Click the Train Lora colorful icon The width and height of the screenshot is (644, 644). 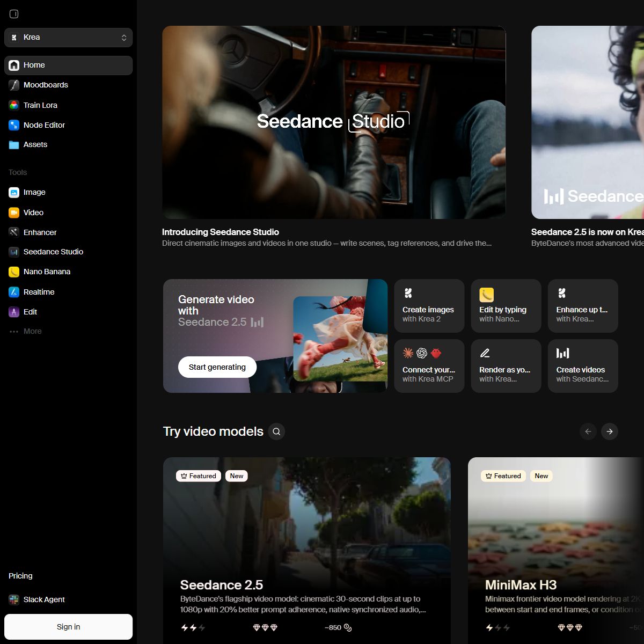14,105
